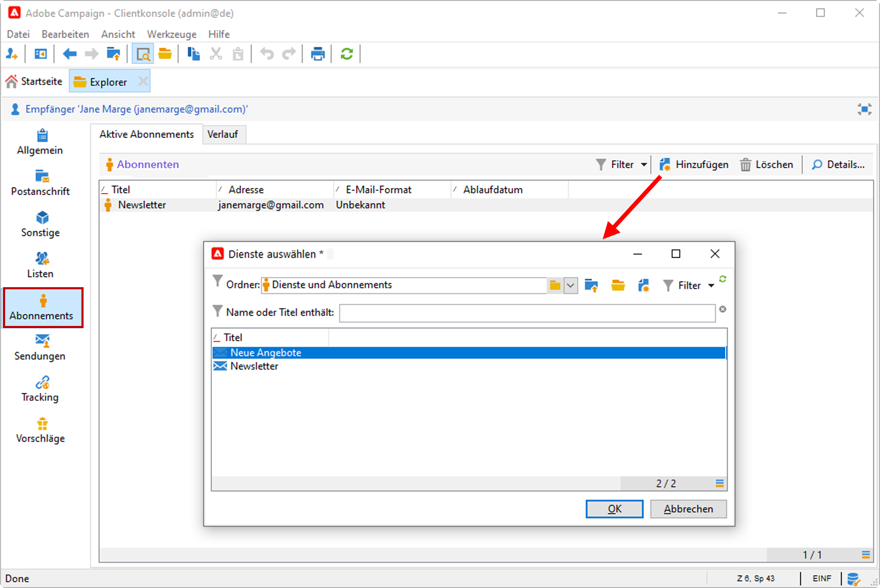The image size is (880, 588).
Task: Expand the Ordner dropdown arrow
Action: point(570,285)
